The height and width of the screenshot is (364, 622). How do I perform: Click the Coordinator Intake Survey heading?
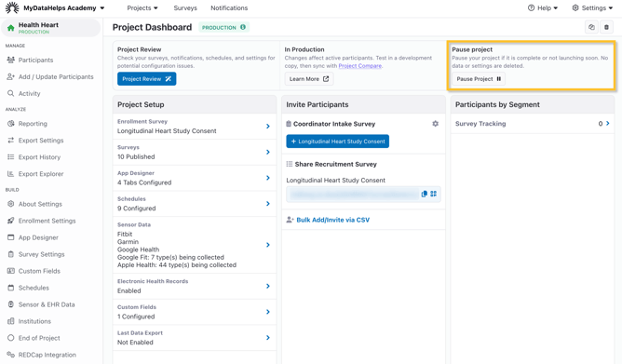334,124
